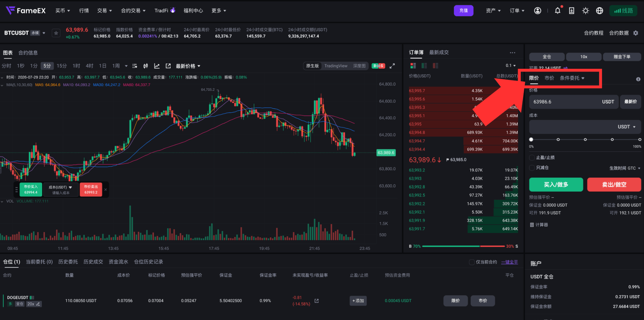Show asks-only order book view

click(436, 65)
